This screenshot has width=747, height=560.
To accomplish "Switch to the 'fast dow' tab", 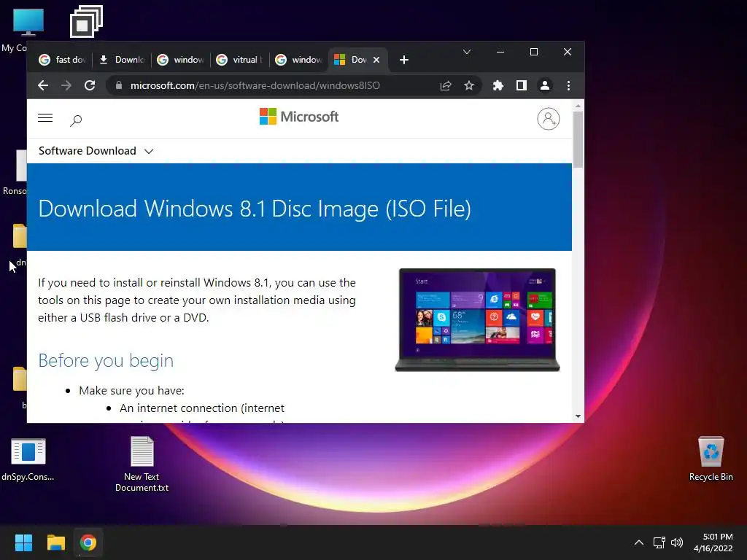I will coord(63,60).
